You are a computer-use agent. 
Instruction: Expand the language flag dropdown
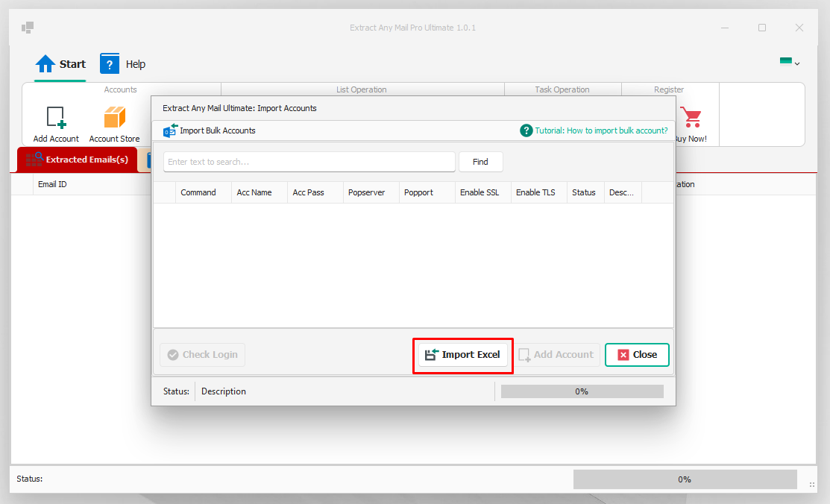[x=789, y=62]
